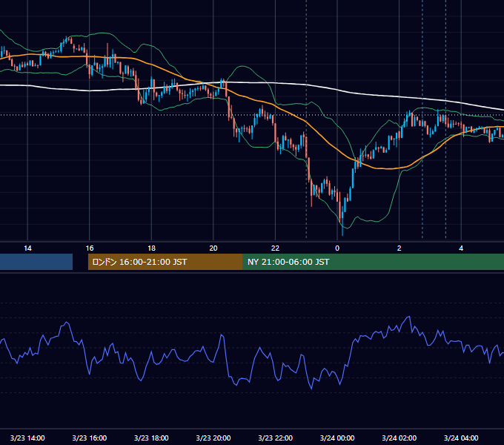Click hour label 22 on price chart axis
This screenshot has height=445, width=504.
click(275, 248)
